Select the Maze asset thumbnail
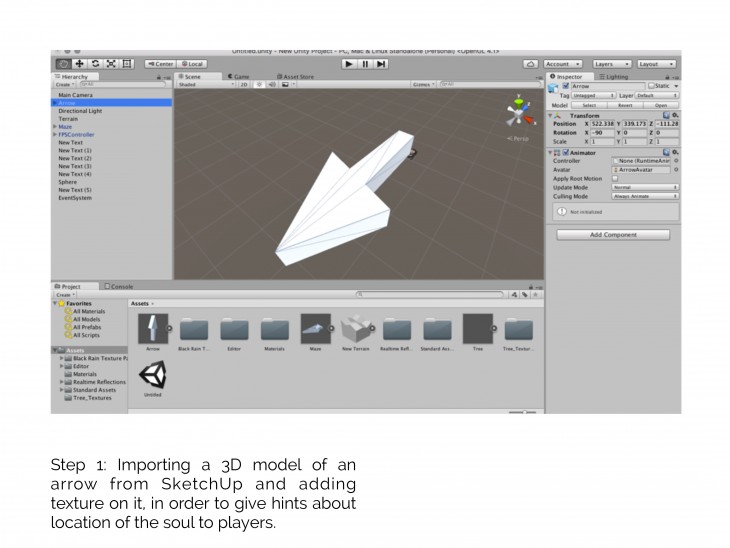Image resolution: width=730 pixels, height=548 pixels. 315,328
